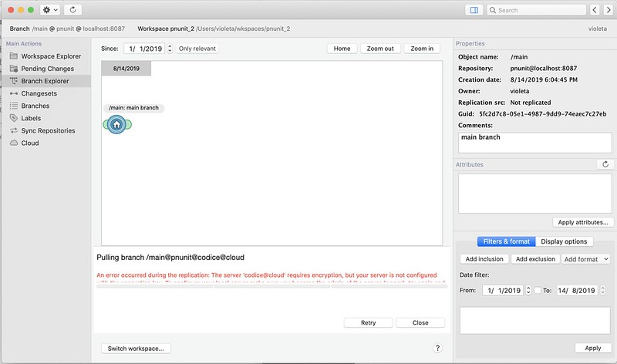Viewport: 617px width, 364px height.
Task: Select Branch Explorer in sidebar
Action: [x=46, y=81]
